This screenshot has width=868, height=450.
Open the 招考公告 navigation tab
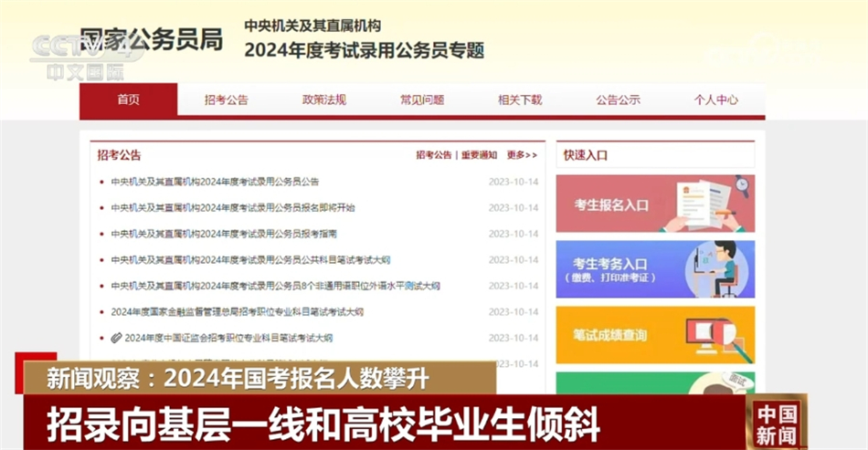tap(227, 99)
